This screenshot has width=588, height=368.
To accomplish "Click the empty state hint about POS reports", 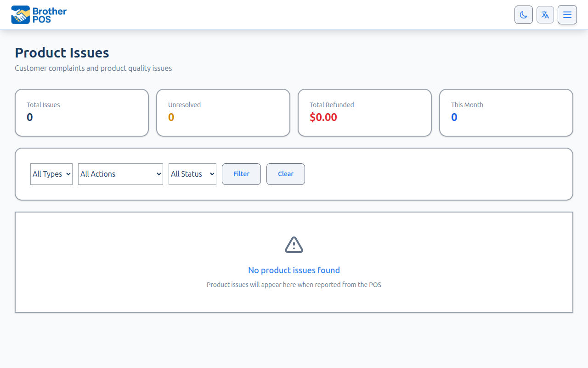I will pos(294,285).
